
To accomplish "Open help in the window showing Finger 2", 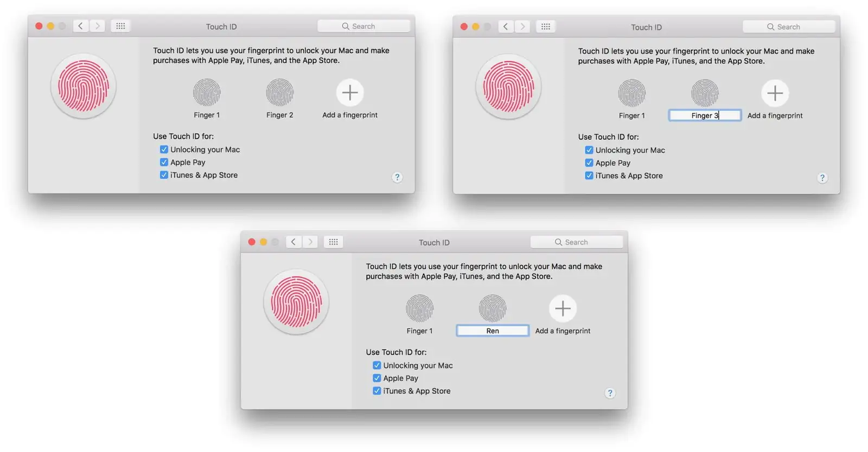I will (x=397, y=177).
